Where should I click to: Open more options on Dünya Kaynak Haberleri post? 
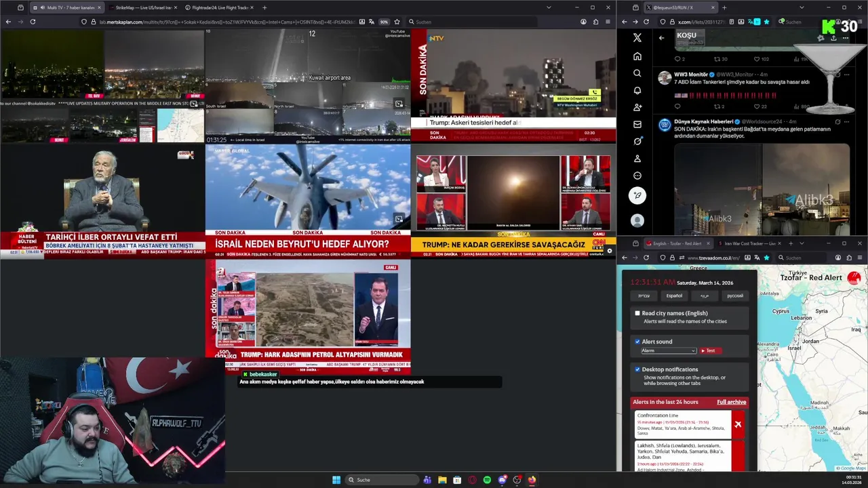tap(846, 121)
